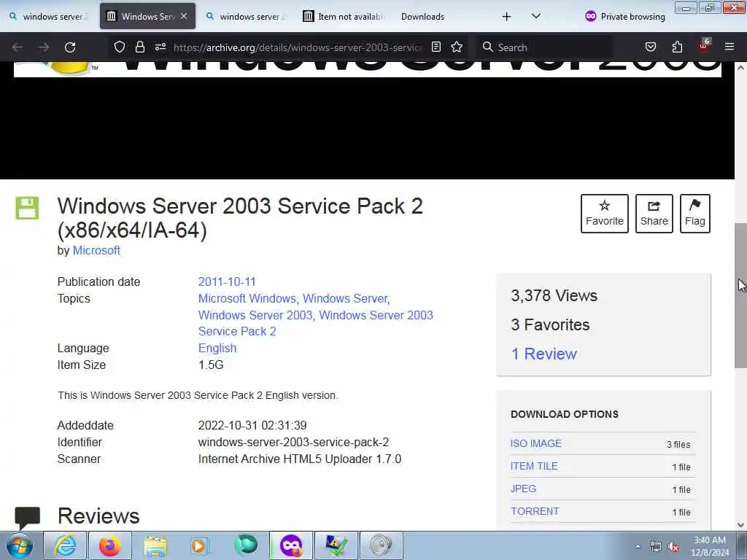
Task: Switch to the Downloads tab
Action: pos(422,16)
